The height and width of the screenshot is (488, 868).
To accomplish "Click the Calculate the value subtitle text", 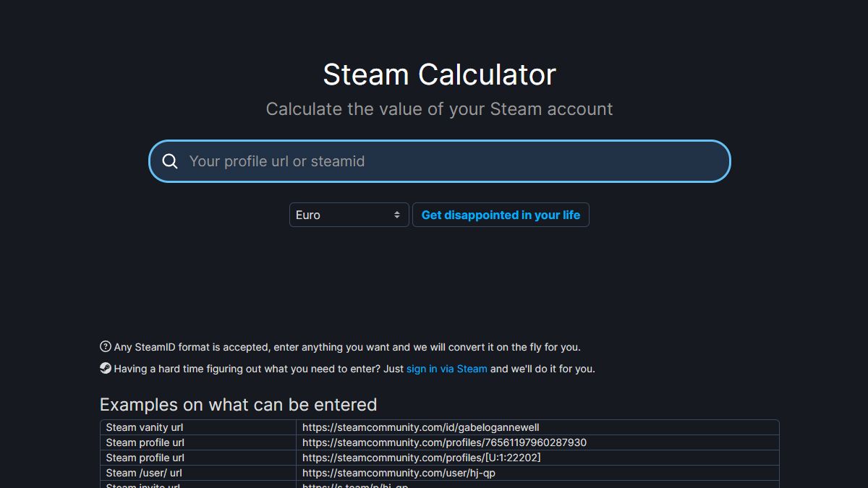I will (x=439, y=109).
